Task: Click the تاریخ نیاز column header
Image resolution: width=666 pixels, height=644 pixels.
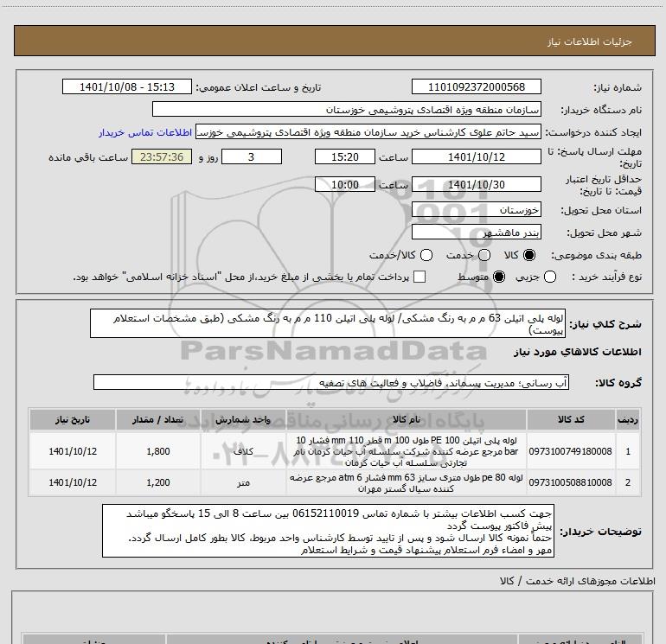Action: 72,420
